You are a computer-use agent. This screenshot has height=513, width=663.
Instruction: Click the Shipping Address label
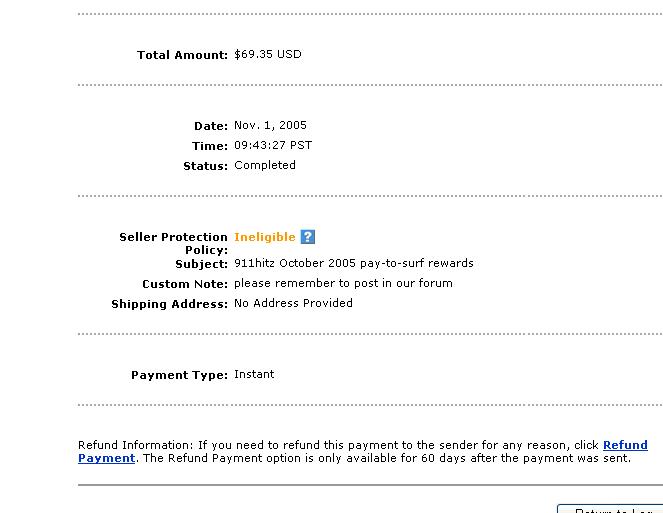click(x=170, y=304)
